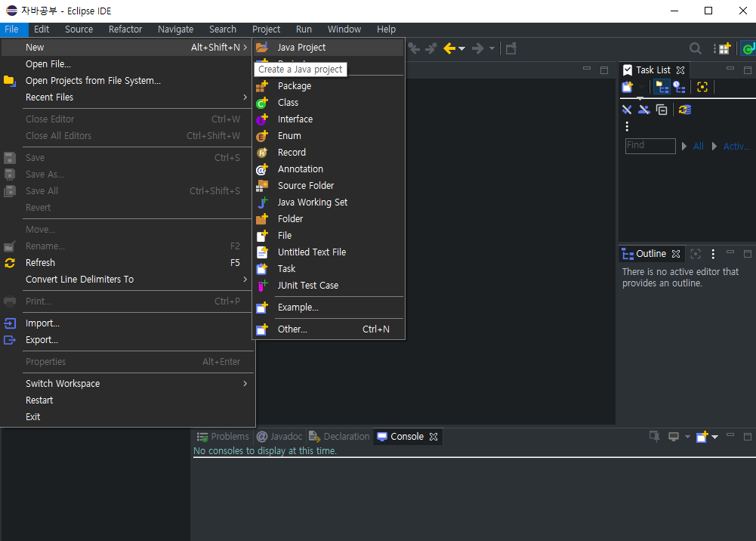
Task: Close the Task List view
Action: point(680,70)
